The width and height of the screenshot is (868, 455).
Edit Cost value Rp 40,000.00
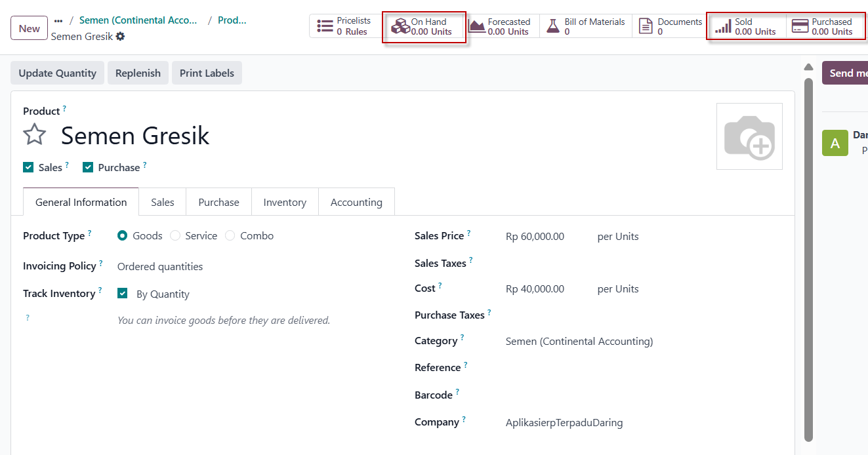[x=535, y=288]
